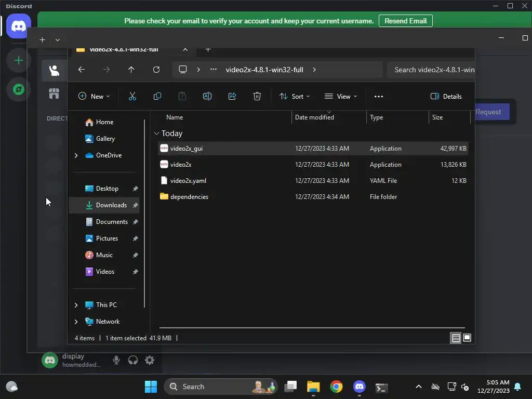Open File Explorer from taskbar
The height and width of the screenshot is (399, 532).
(x=313, y=387)
